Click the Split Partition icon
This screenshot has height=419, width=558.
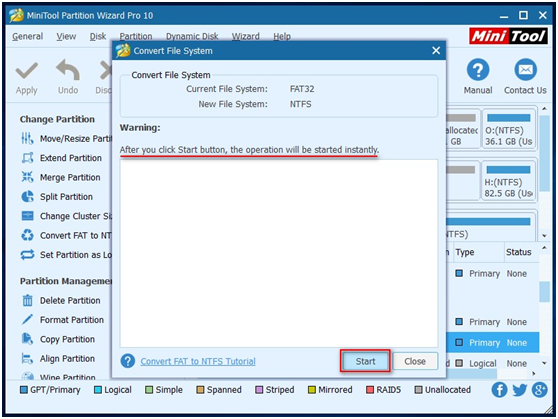[27, 197]
